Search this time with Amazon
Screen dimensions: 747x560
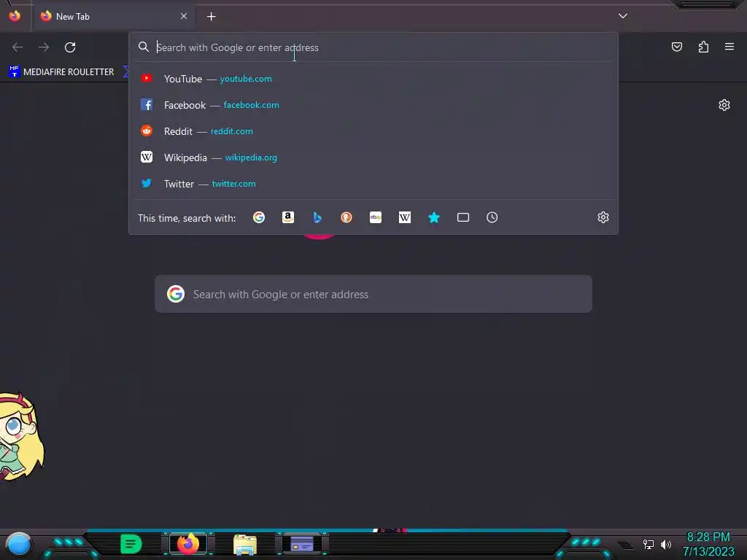click(x=287, y=217)
